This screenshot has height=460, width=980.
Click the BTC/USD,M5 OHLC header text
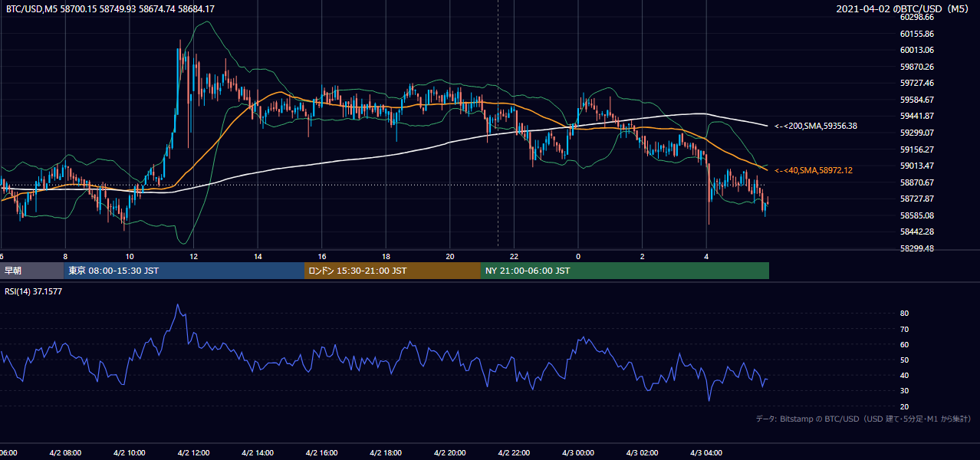[110, 8]
